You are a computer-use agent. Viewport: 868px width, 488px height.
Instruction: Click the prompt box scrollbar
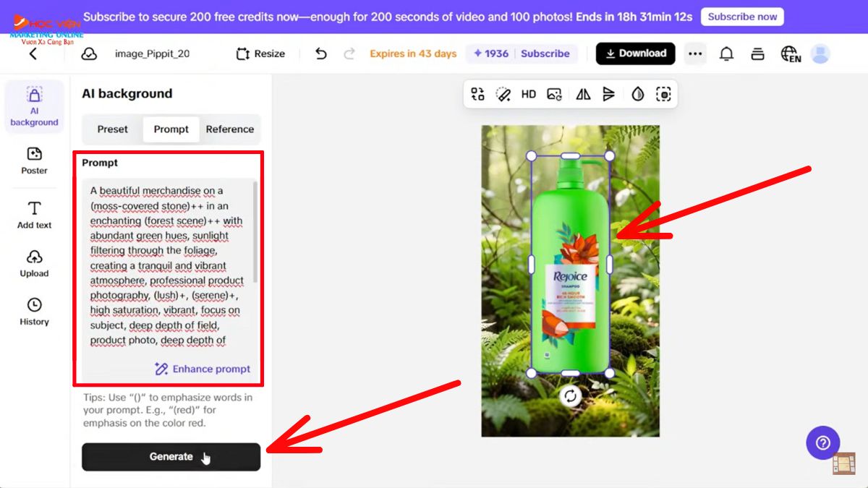pos(255,231)
